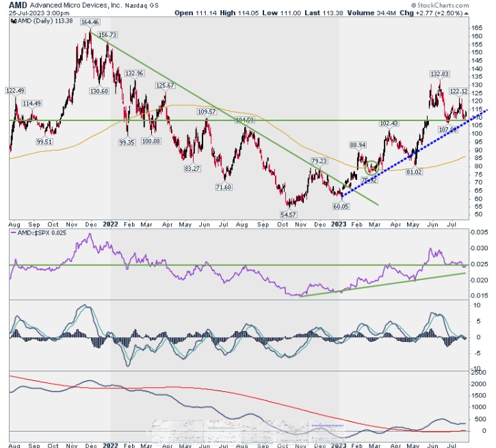Viewport: 496px width, 448px height.
Task: Click the 99.35 low price label
Action: pos(127,142)
